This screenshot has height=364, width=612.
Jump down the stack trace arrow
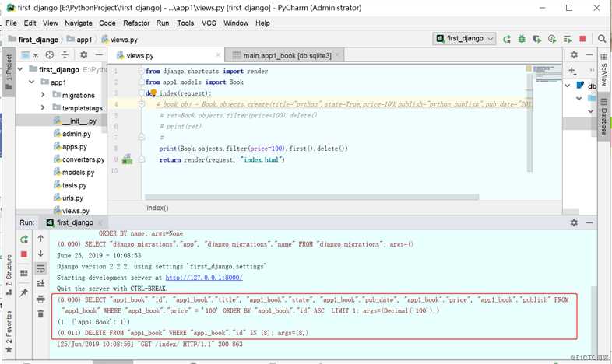click(x=40, y=254)
